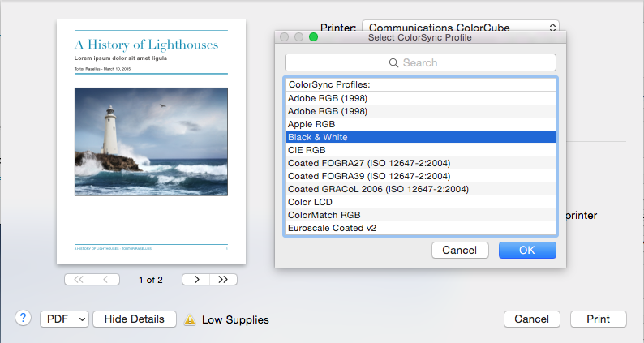The image size is (644, 343).
Task: Click the Low Supplies warning icon
Action: tap(190, 319)
